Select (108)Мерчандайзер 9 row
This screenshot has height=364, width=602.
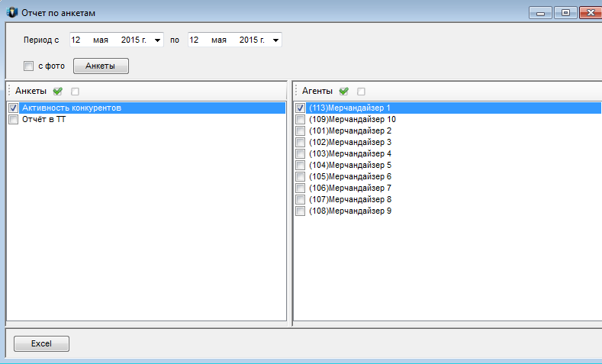pyautogui.click(x=350, y=211)
